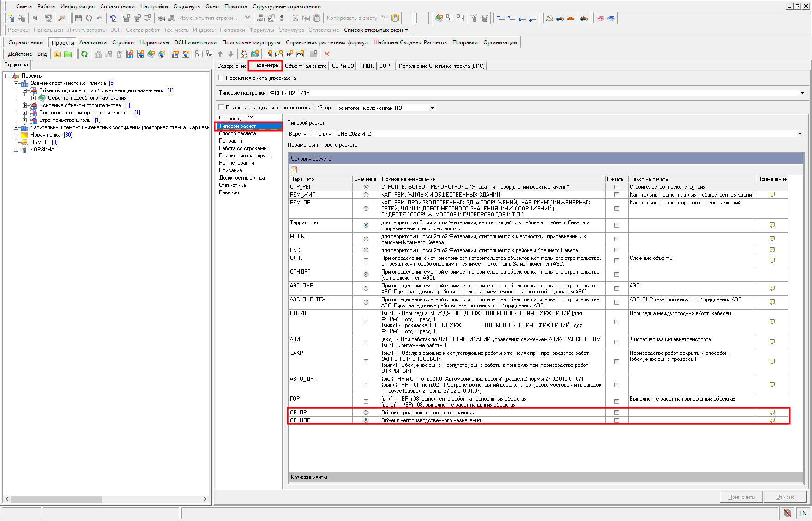Open the Типовые настройки dropdown
Screen dimensions: 812x521
point(802,93)
